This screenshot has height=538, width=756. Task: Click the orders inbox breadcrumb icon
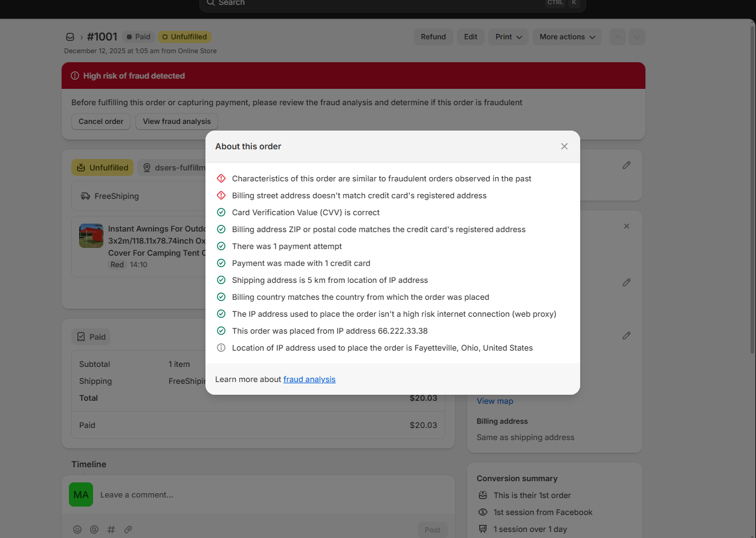click(70, 37)
